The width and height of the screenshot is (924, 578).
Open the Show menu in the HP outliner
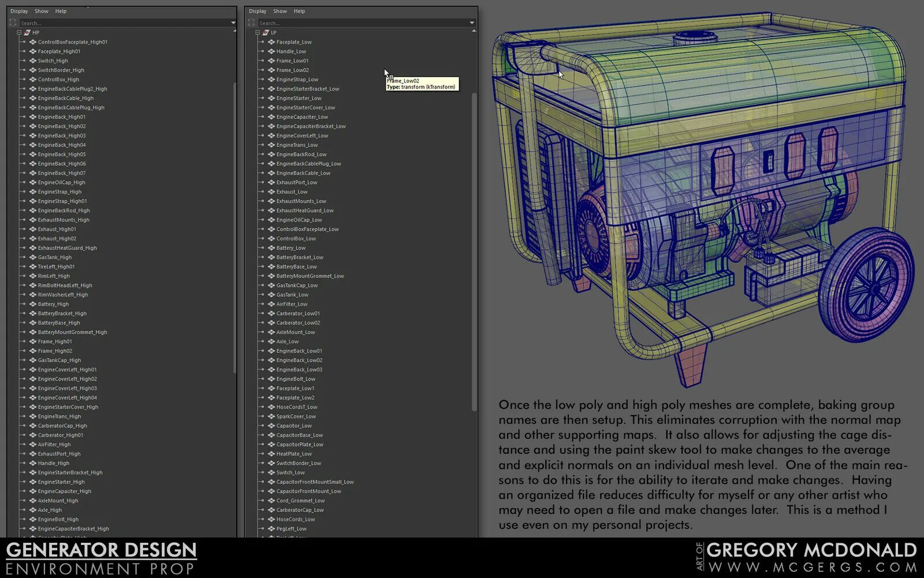(x=42, y=11)
